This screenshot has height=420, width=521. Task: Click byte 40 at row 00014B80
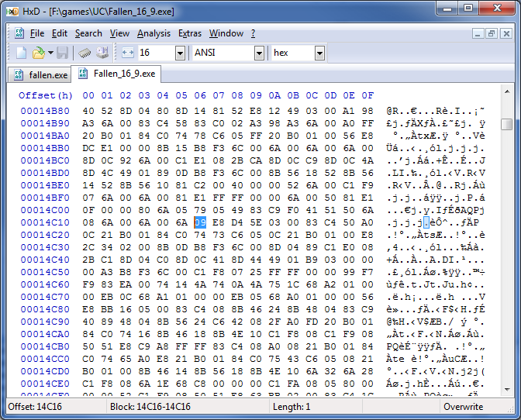point(88,111)
